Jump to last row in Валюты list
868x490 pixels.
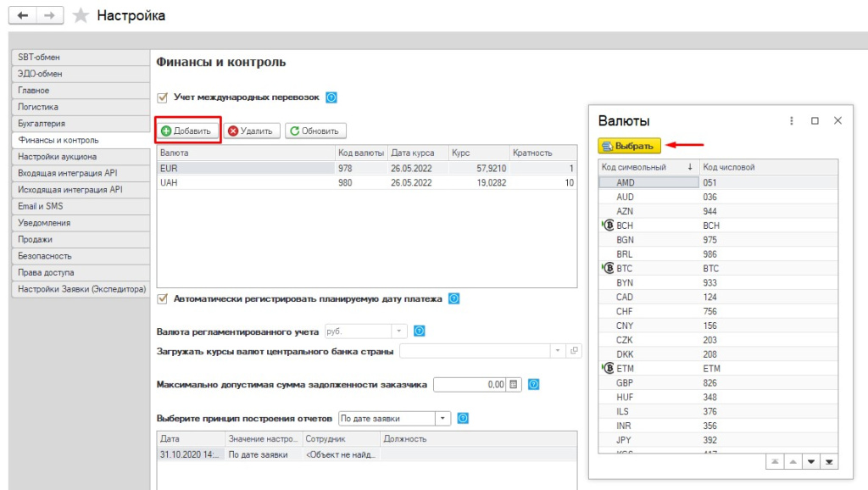click(x=829, y=462)
